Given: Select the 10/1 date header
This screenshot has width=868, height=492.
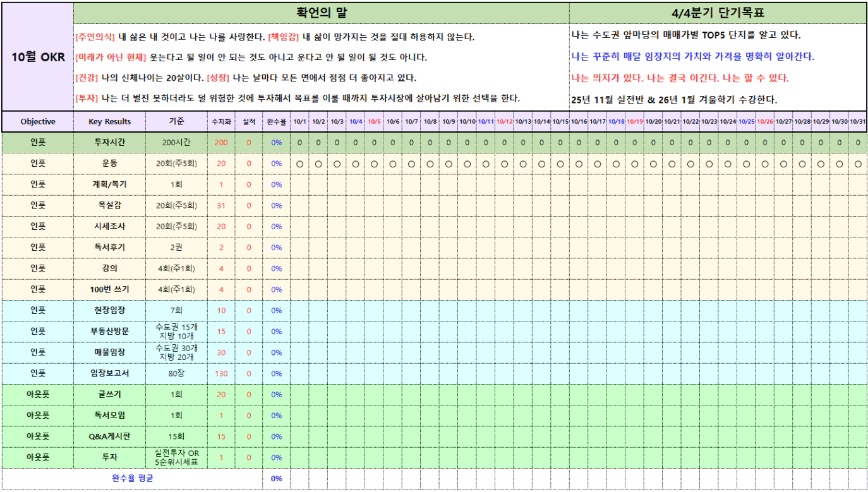Looking at the screenshot, I should coord(300,122).
